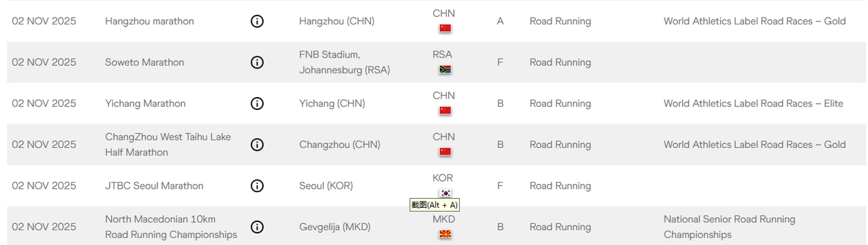Open the Soweto Marathon event name
868x245 pixels.
click(x=144, y=62)
